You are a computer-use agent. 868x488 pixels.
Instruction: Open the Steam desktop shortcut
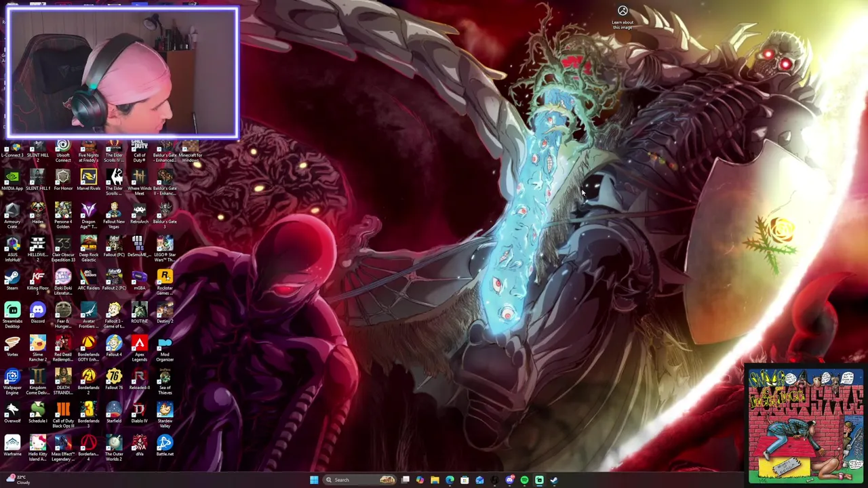tap(12, 280)
